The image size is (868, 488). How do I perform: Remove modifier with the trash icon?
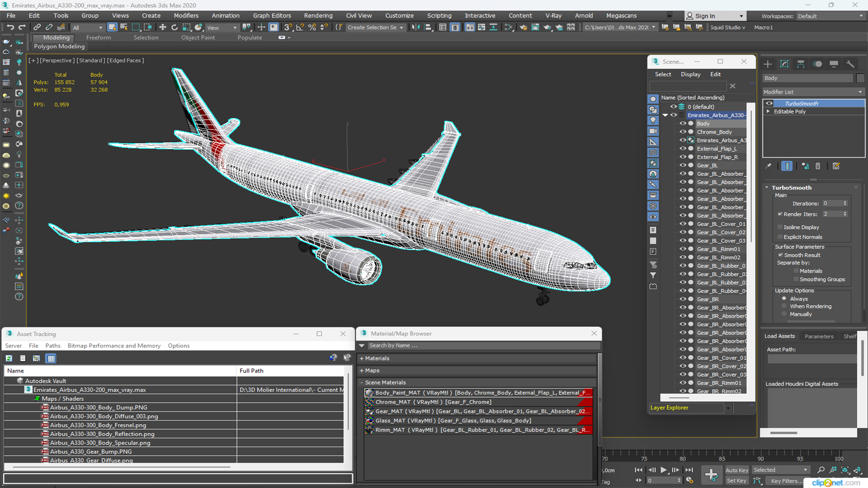(x=818, y=166)
